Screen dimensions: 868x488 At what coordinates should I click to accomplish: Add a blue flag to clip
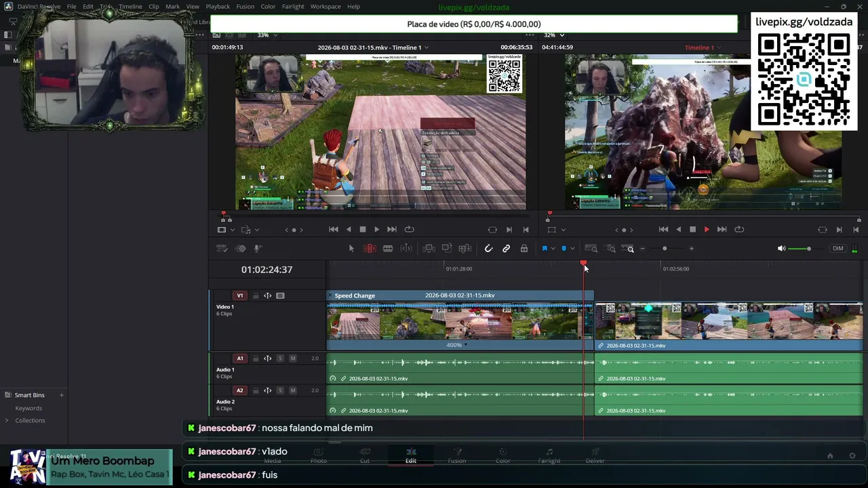click(x=544, y=249)
